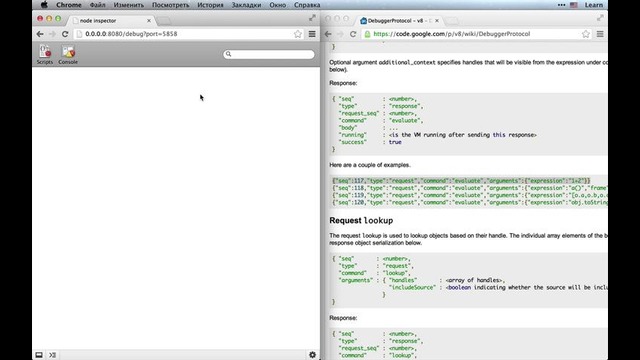
Task: Go back in DebuggerProtocol window
Action: point(328,34)
